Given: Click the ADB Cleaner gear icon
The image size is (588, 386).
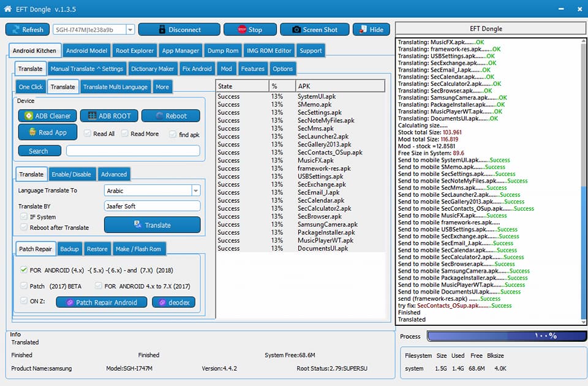Looking at the screenshot, I should (29, 116).
